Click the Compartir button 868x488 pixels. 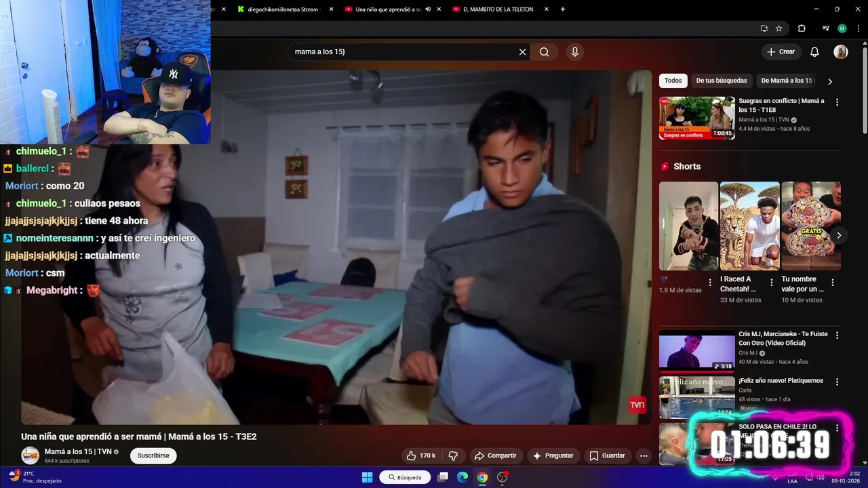(x=495, y=455)
